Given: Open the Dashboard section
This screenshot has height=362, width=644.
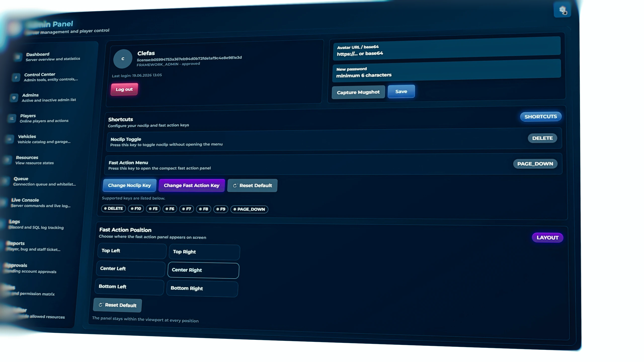Looking at the screenshot, I should pos(52,57).
